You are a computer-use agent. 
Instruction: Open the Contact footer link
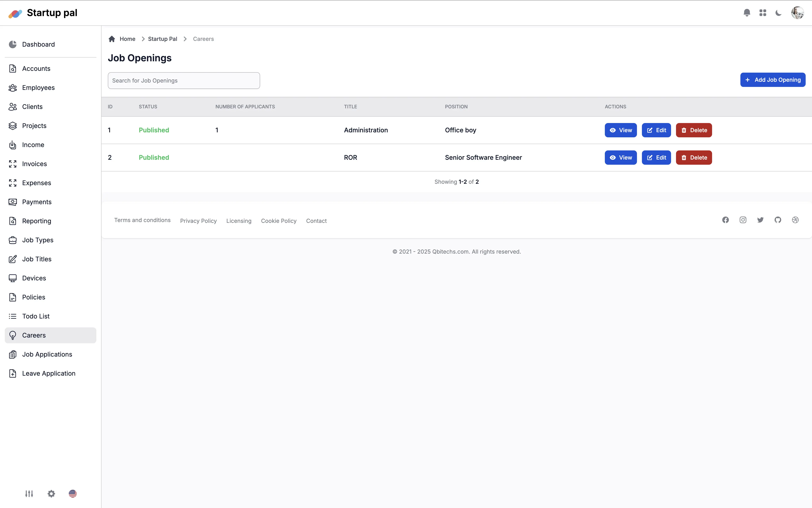(x=316, y=221)
